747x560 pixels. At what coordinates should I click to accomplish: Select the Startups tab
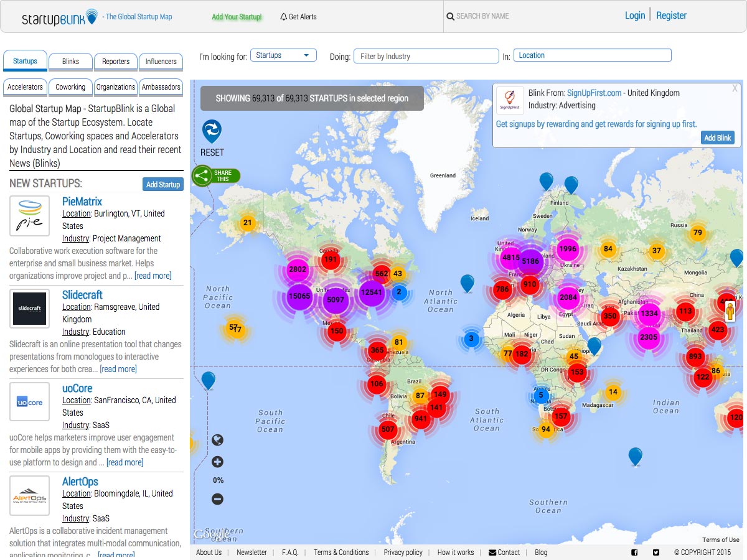pyautogui.click(x=25, y=61)
